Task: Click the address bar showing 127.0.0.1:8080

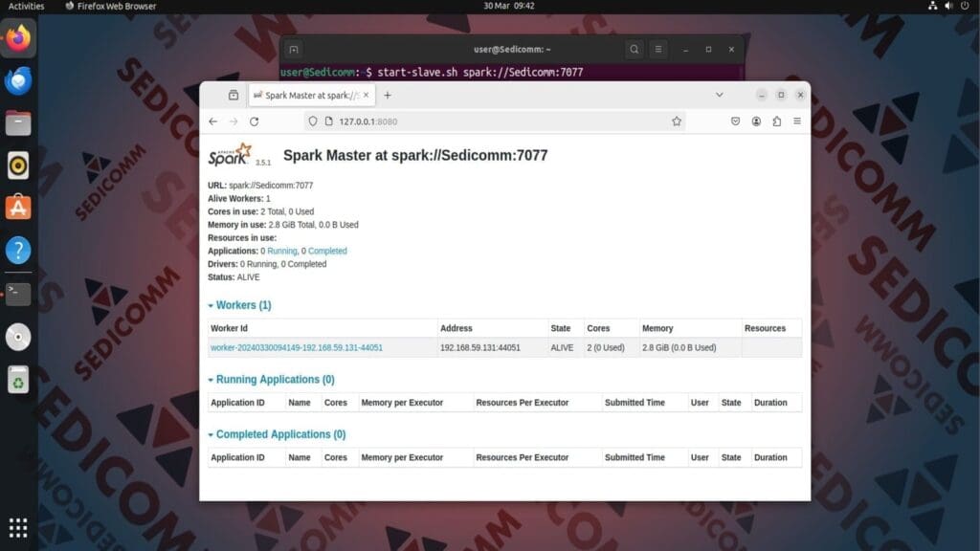Action: (x=479, y=121)
